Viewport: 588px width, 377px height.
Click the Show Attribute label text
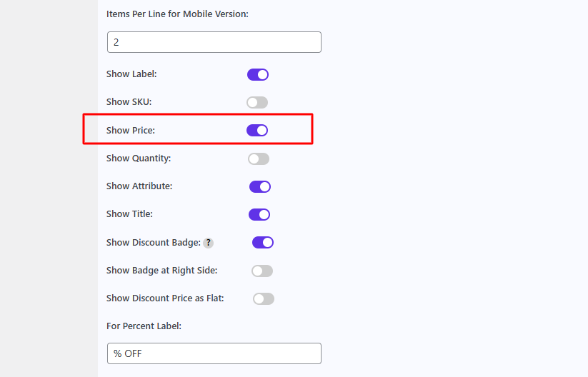point(139,186)
